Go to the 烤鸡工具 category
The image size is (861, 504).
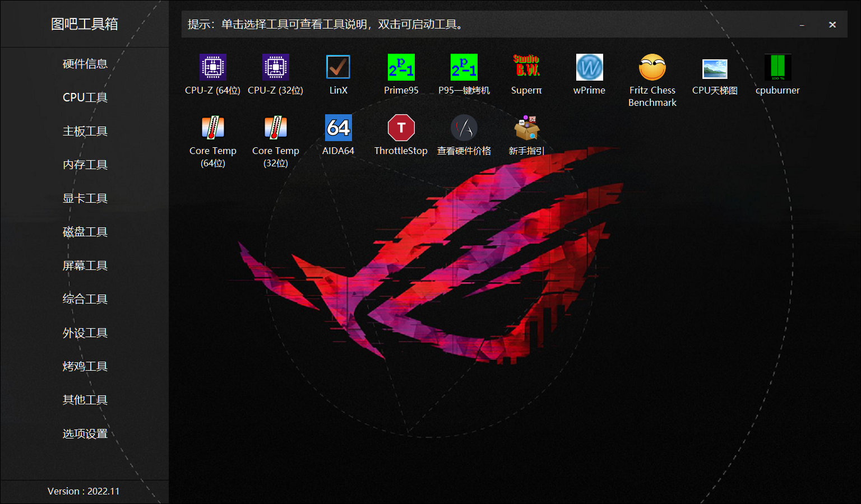click(85, 366)
